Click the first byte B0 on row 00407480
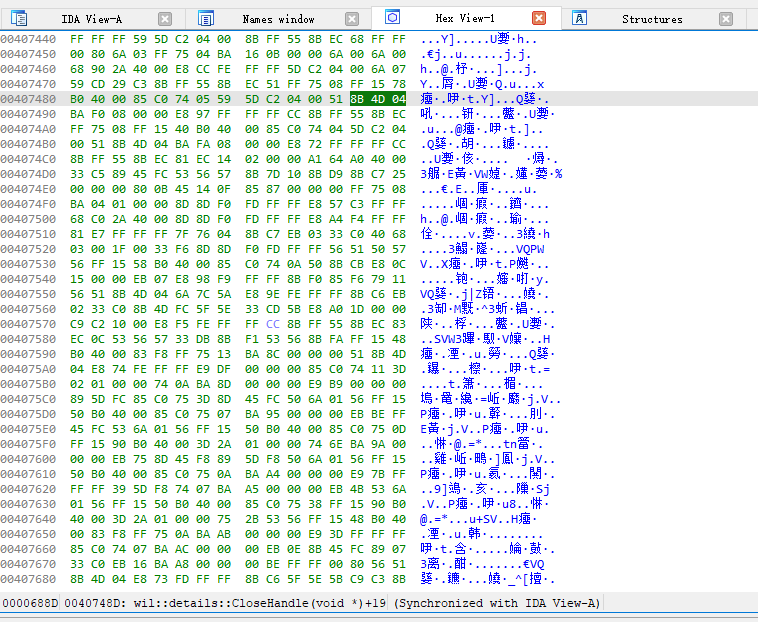Image resolution: width=758 pixels, height=622 pixels. tap(77, 99)
